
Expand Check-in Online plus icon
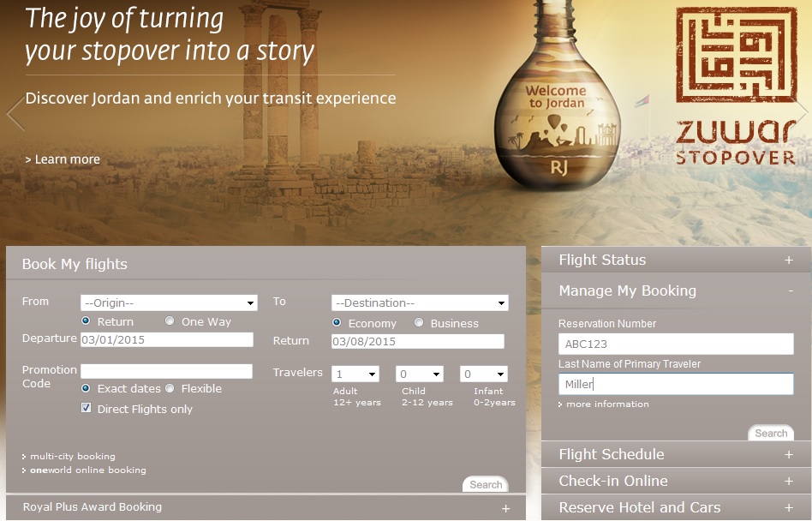(788, 482)
